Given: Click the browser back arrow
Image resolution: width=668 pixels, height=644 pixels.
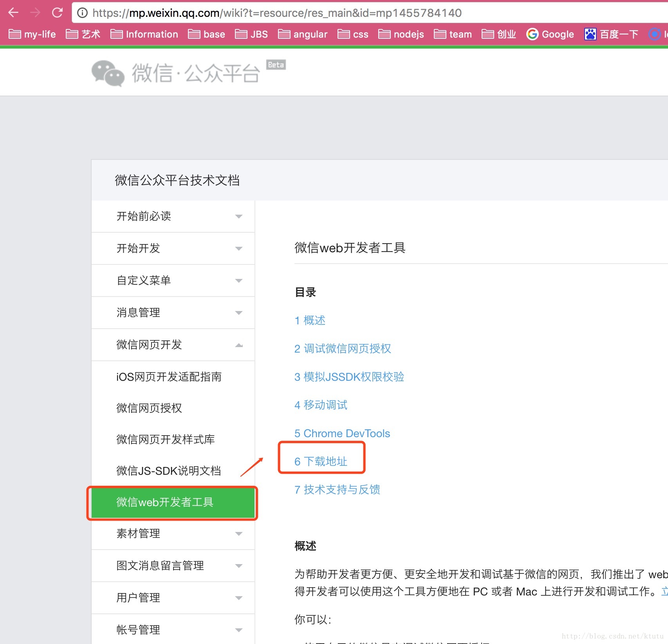Looking at the screenshot, I should 13,13.
